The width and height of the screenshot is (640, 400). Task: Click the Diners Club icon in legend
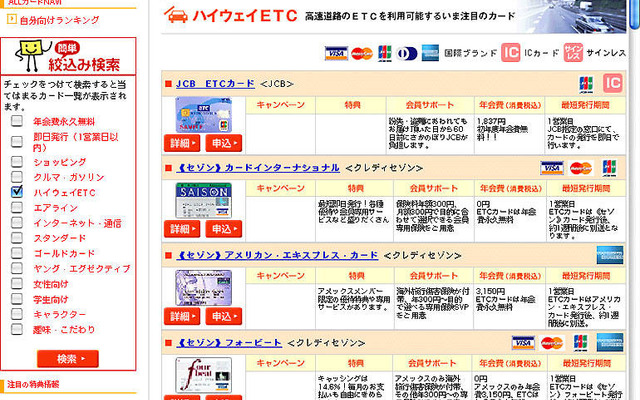tap(407, 53)
